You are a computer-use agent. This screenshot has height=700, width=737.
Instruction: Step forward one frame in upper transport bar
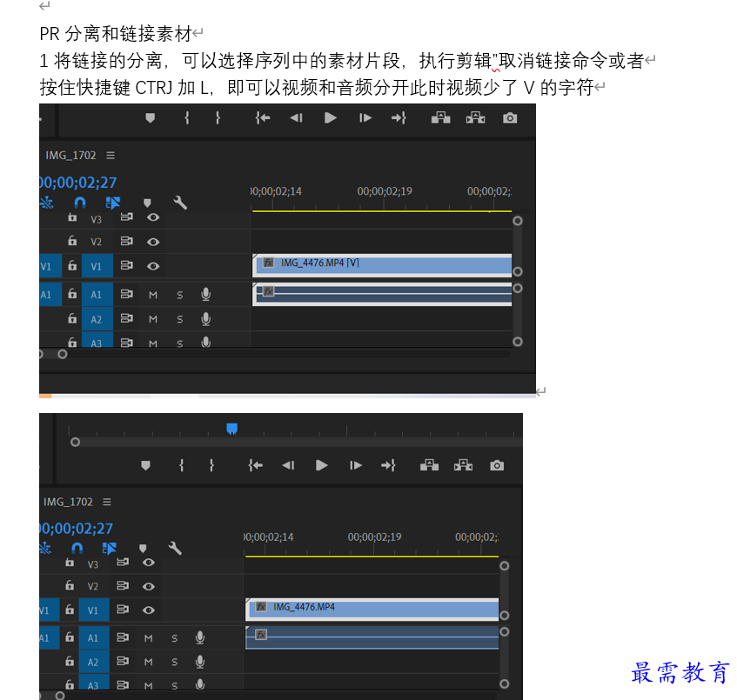pos(365,118)
